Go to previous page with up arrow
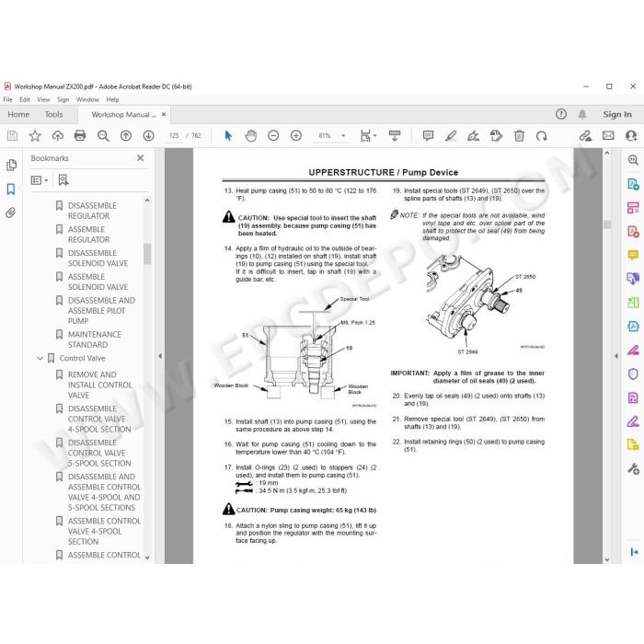Image resolution: width=644 pixels, height=644 pixels. [126, 136]
